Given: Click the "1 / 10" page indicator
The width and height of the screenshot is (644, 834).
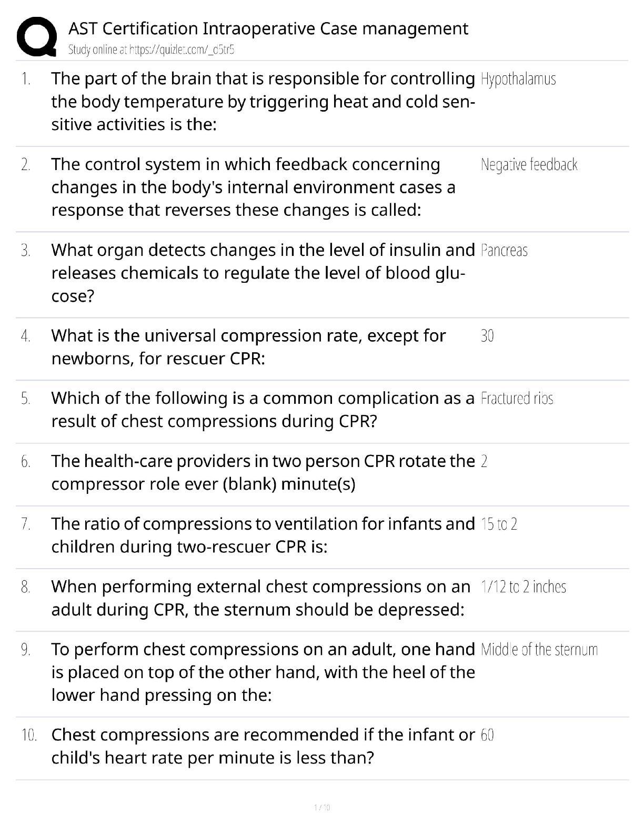Looking at the screenshot, I should point(321,808).
